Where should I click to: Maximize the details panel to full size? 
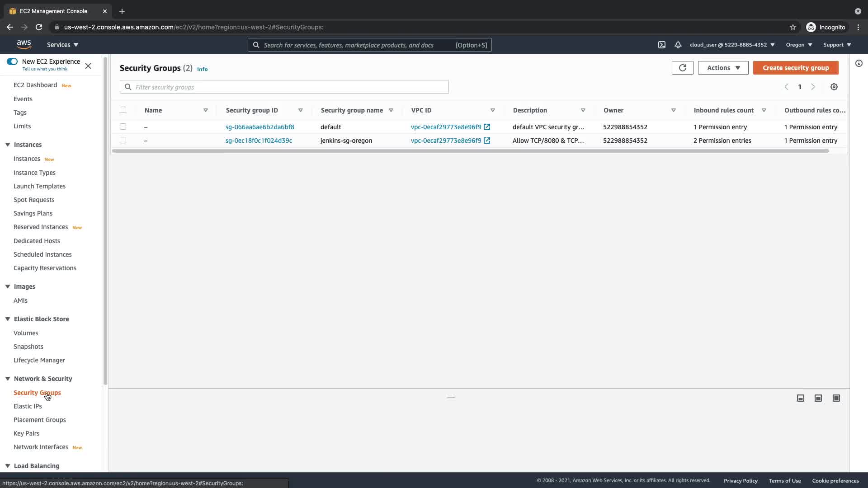pos(836,398)
